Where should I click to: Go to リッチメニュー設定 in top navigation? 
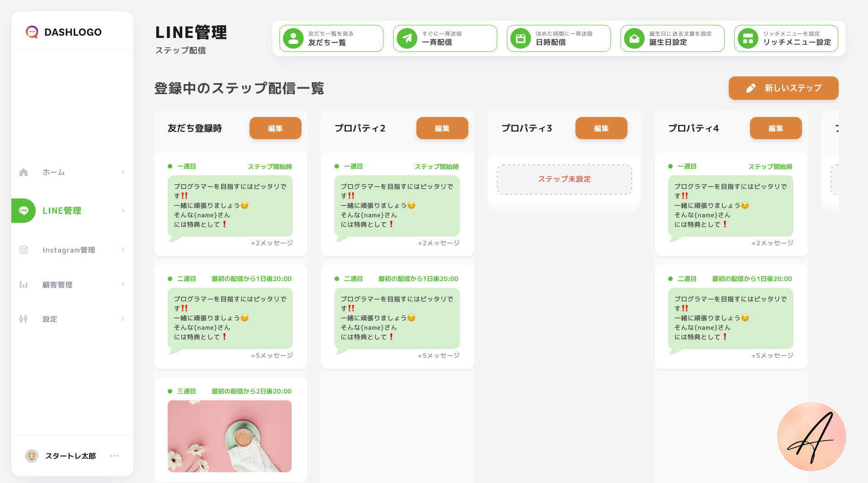(x=786, y=38)
